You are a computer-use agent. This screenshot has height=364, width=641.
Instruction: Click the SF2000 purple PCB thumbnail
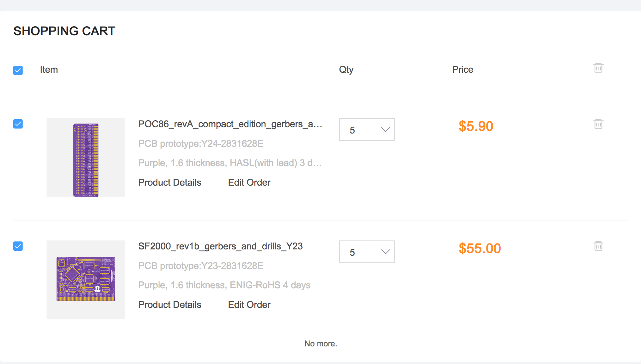[86, 279]
